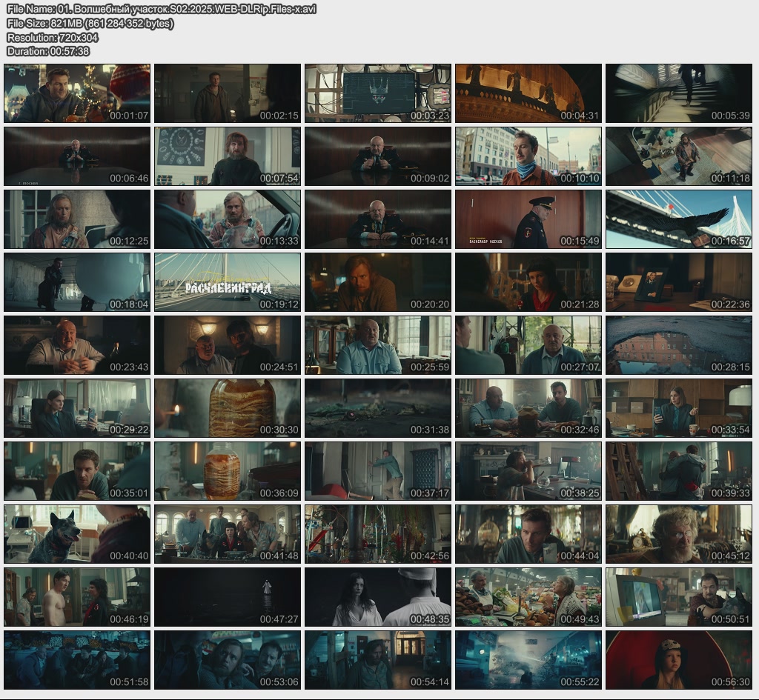Viewport: 759px width, 700px height.
Task: Open the title card thumbnail at 00:19:12
Action: pos(228,282)
